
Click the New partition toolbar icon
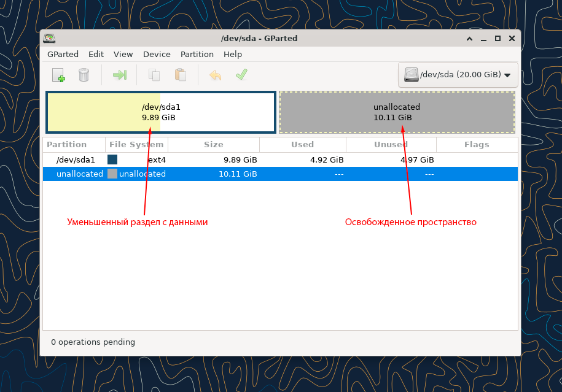click(58, 75)
